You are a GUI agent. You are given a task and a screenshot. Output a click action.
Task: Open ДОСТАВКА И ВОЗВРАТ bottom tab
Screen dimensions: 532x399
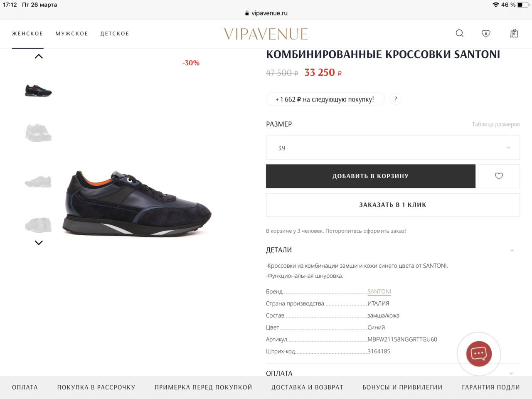tap(307, 387)
